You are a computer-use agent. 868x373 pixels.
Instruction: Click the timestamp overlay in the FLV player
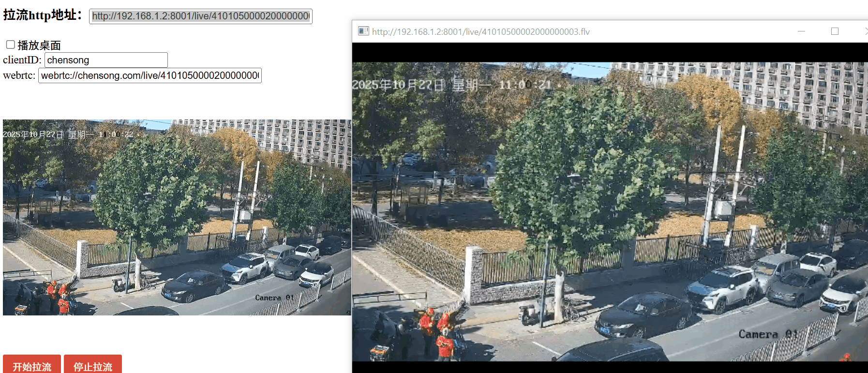[x=451, y=85]
